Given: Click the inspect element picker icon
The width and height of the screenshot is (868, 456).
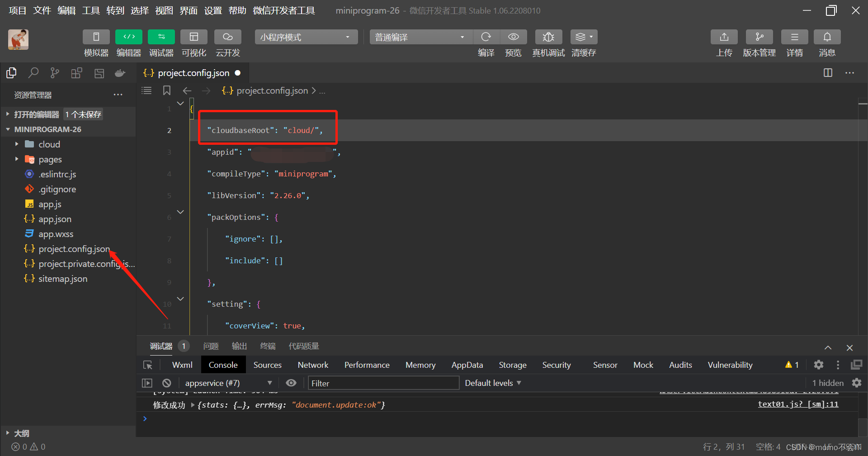Looking at the screenshot, I should tap(148, 365).
